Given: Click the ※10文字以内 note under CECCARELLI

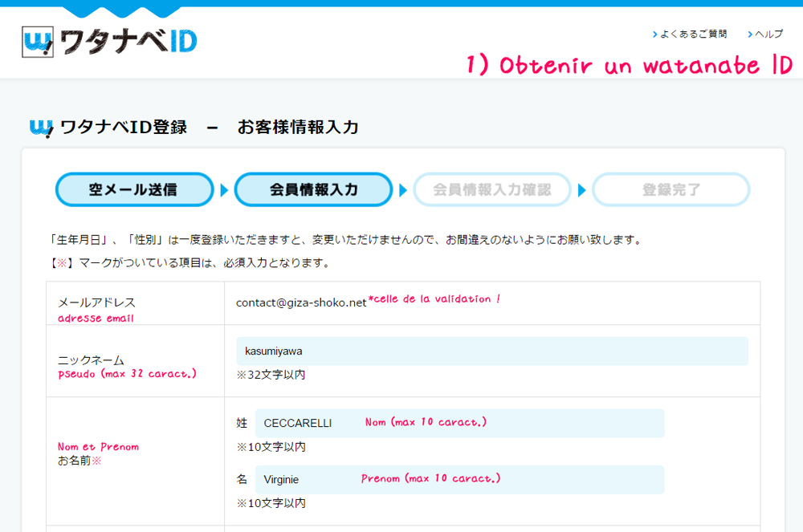Looking at the screenshot, I should tap(271, 447).
